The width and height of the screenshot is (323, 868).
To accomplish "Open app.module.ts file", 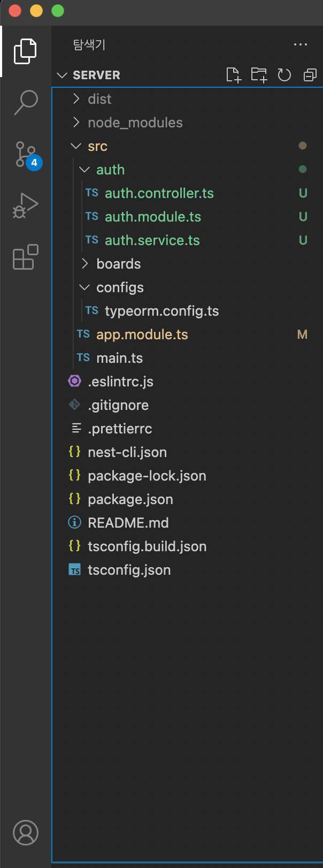I will click(x=142, y=334).
